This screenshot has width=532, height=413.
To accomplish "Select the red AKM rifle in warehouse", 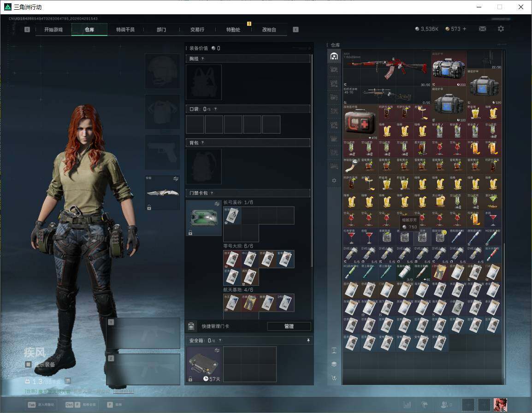I will (387, 69).
